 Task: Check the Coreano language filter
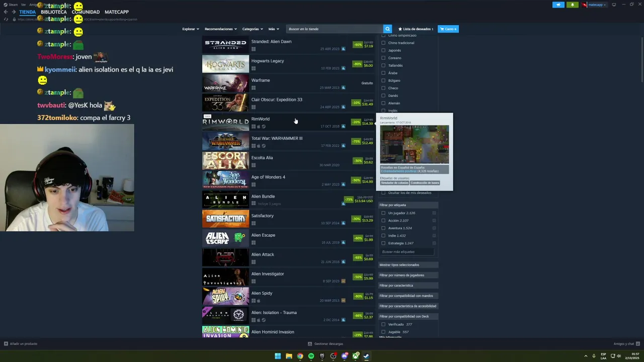pyautogui.click(x=383, y=58)
